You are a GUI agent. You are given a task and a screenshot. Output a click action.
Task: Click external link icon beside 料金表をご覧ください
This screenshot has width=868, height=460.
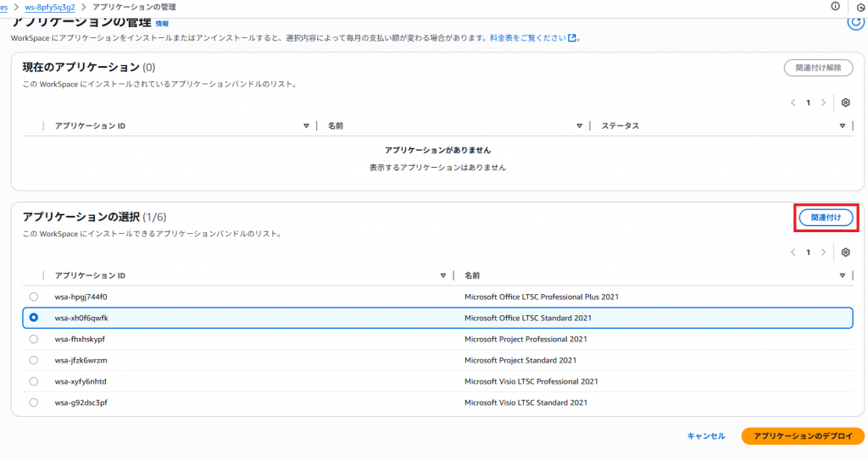coord(572,38)
